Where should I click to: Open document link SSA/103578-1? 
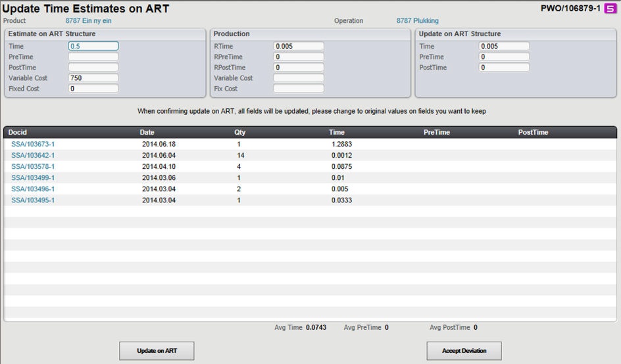click(33, 166)
